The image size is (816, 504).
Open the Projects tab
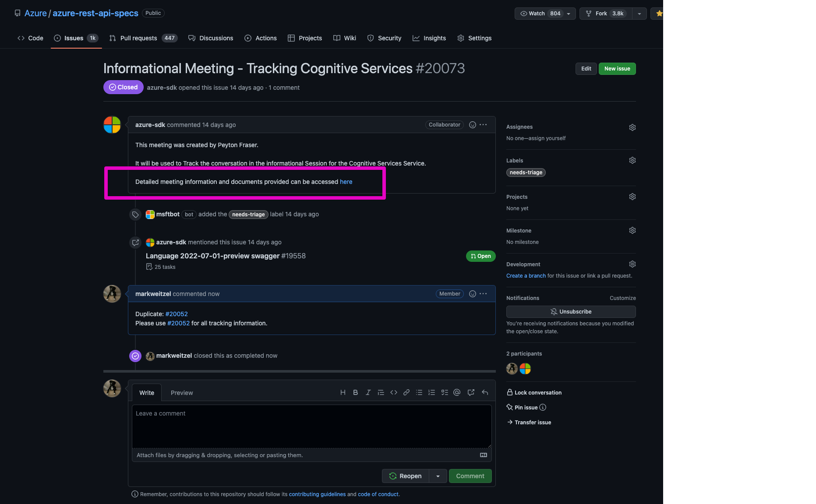(305, 38)
